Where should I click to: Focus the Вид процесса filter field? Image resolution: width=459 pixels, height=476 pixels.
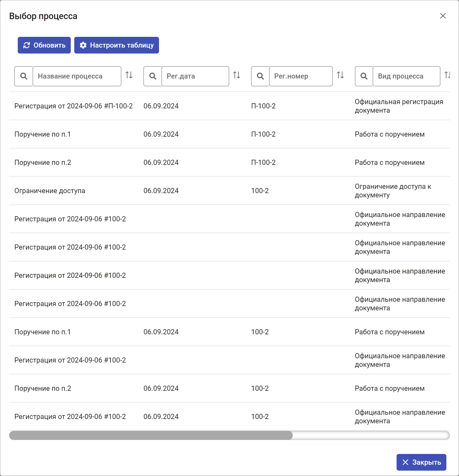(406, 76)
